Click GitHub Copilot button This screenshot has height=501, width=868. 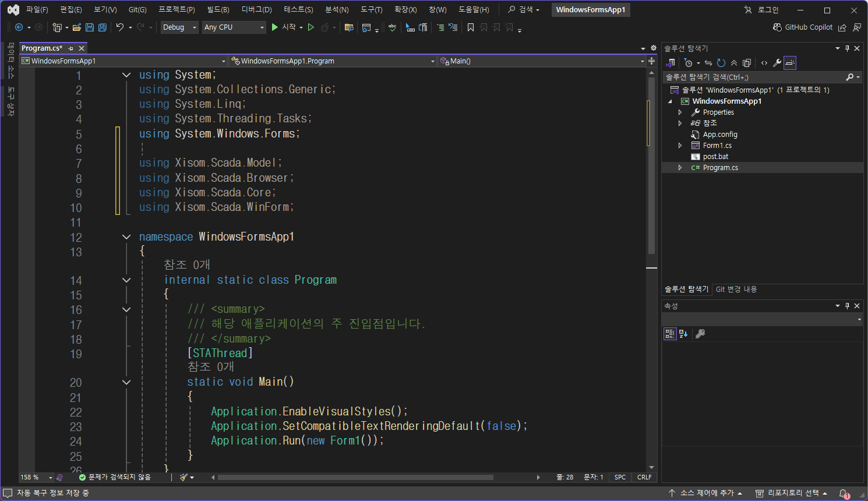tap(802, 27)
